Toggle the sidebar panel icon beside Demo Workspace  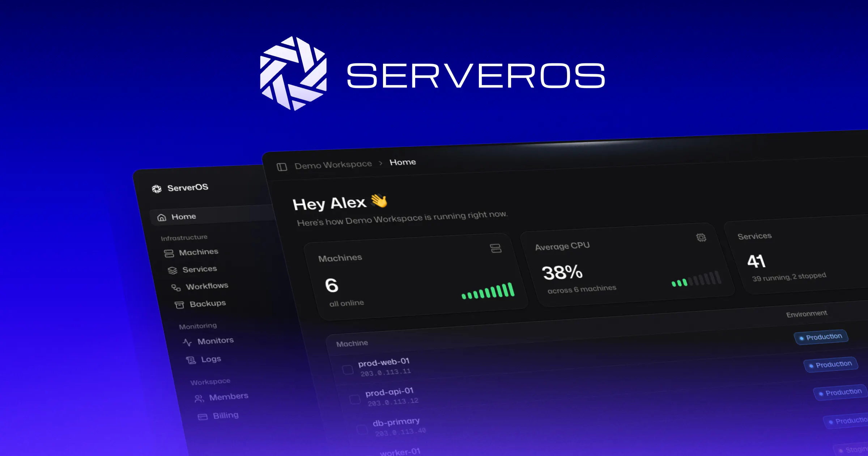282,167
